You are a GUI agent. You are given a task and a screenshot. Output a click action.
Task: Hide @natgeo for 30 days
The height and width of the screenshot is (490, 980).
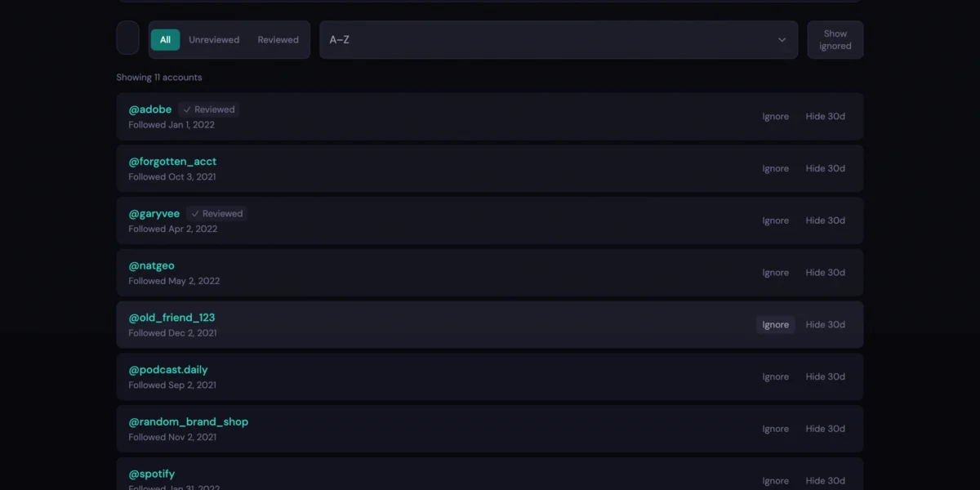coord(825,273)
